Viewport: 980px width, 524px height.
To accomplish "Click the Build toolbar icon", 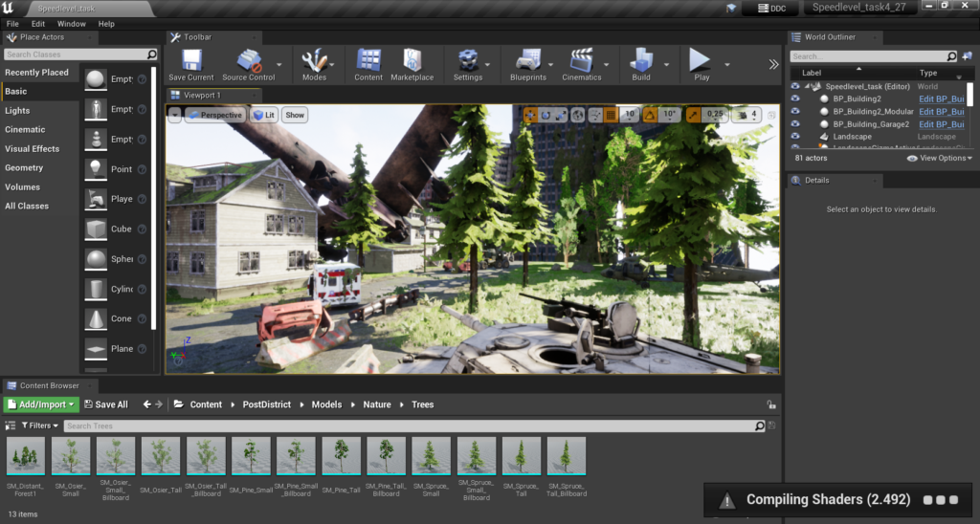I will click(640, 62).
